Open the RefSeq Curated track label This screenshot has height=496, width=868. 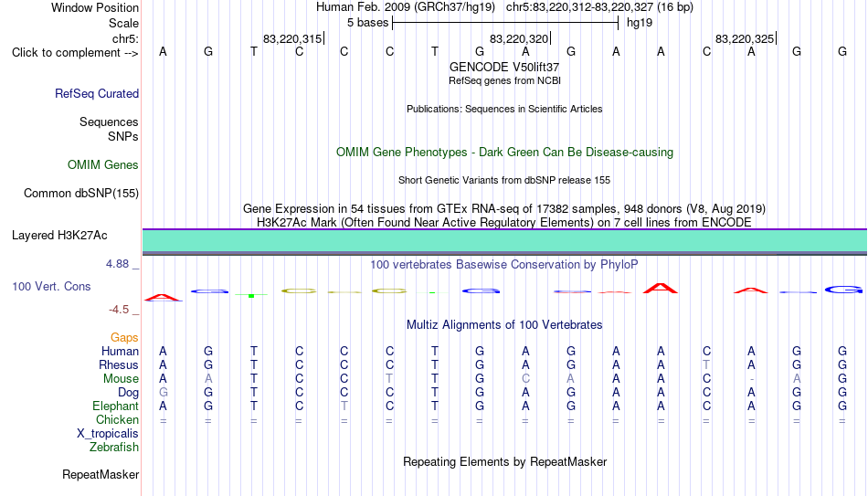96,93
